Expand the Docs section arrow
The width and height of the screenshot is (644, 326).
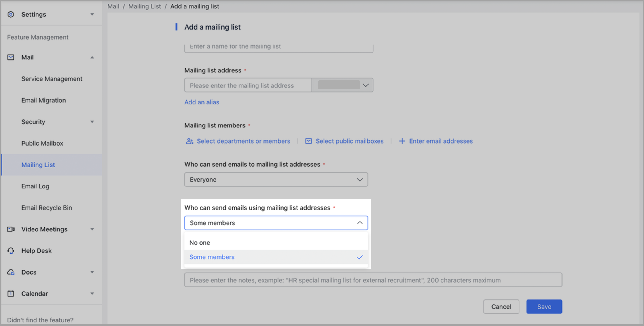92,272
